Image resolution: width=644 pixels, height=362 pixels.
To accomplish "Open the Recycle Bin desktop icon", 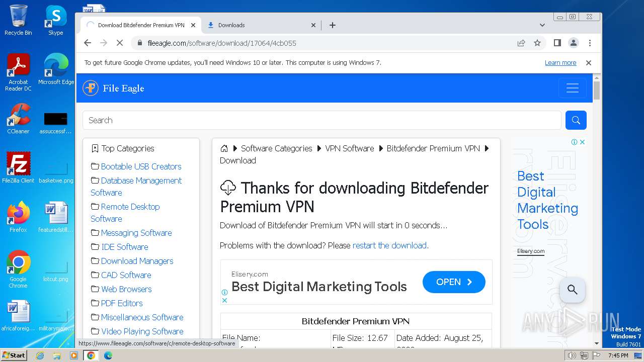I will [x=18, y=20].
